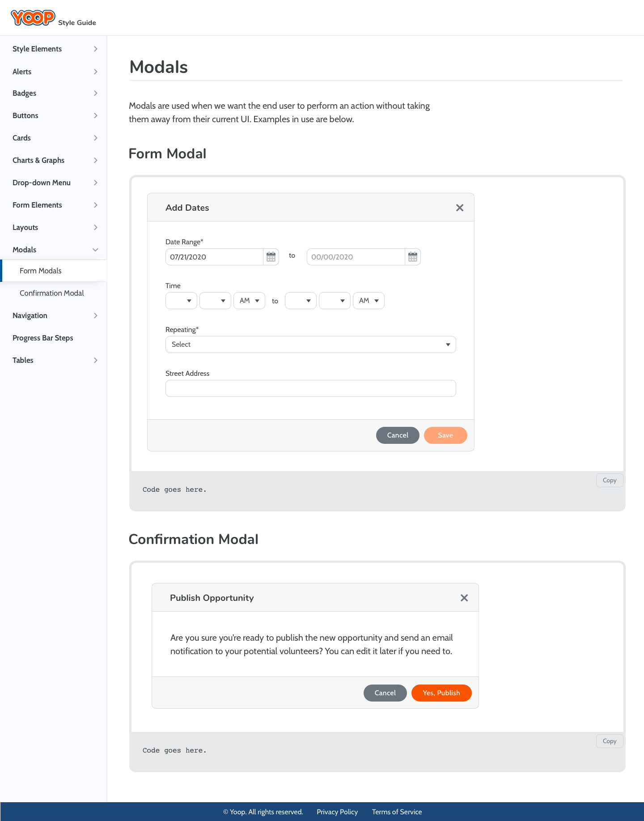Select Form Modals submenu item

(x=54, y=271)
